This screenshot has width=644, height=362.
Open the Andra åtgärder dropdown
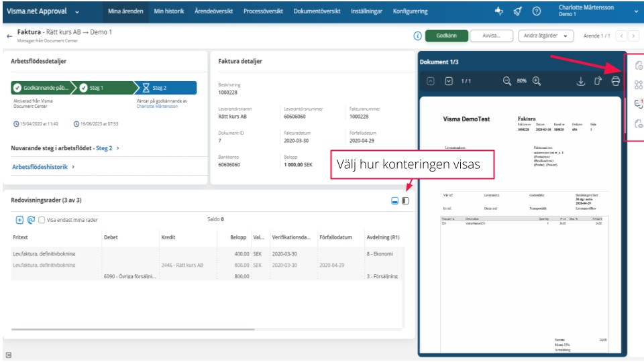pos(545,36)
